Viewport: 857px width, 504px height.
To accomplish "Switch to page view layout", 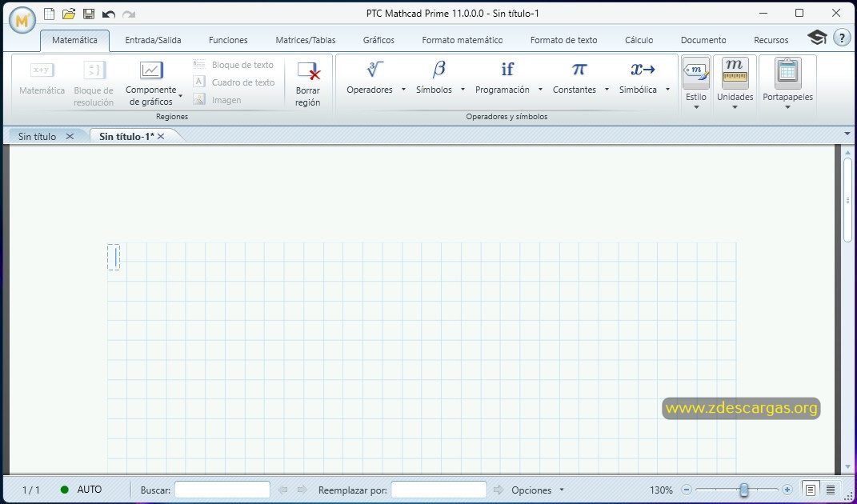I will (810, 490).
